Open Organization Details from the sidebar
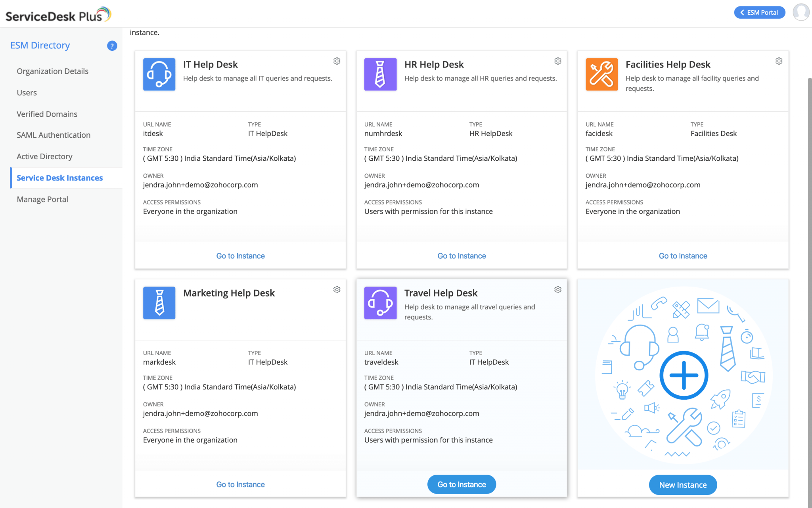 click(x=52, y=71)
